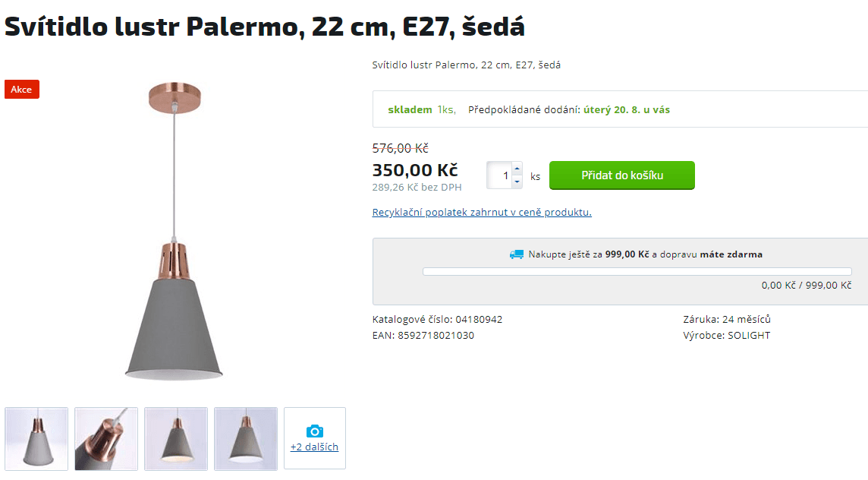View the third lamp shade thumbnail

coord(175,438)
